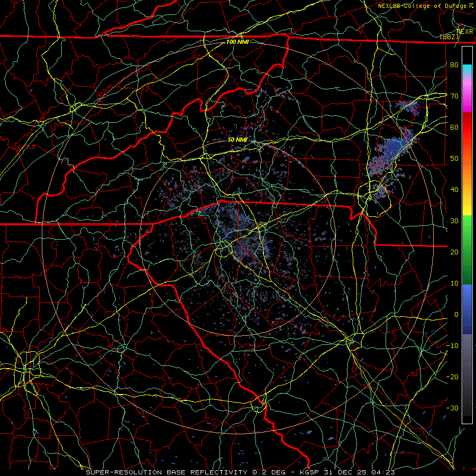Select the 20 value on the dBZ scale
Viewport: 476px width, 476px height.
[454, 252]
